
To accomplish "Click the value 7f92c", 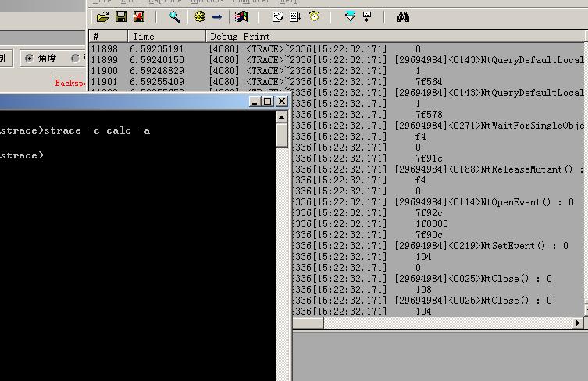I will [x=429, y=212].
